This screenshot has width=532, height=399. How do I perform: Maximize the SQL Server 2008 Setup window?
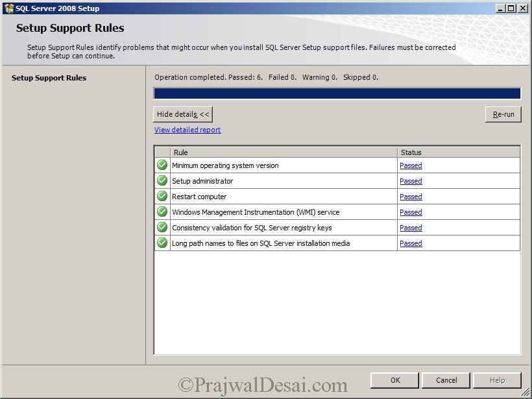point(511,8)
